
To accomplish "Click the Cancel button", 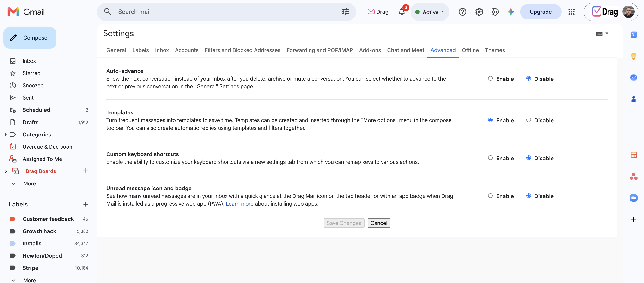I will [378, 223].
